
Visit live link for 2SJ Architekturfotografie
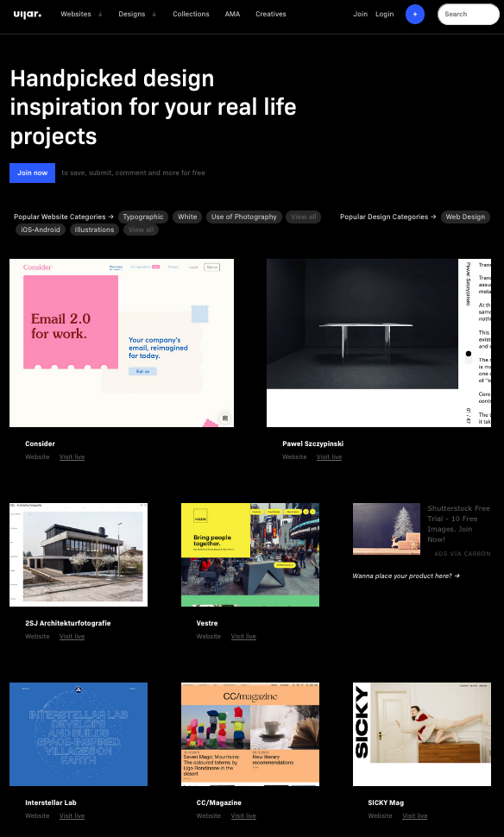pos(72,636)
